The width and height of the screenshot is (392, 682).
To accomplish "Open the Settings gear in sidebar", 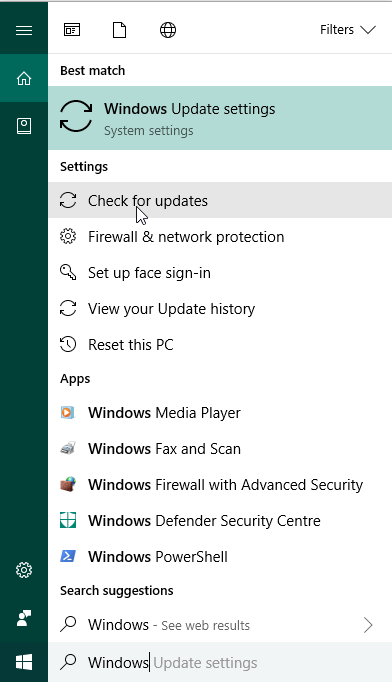I will (24, 570).
